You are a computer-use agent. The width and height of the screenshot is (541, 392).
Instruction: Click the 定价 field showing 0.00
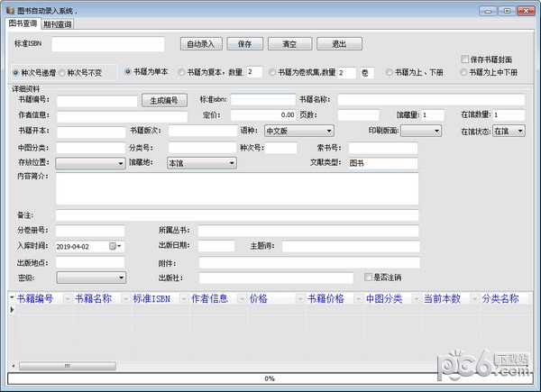(x=263, y=114)
